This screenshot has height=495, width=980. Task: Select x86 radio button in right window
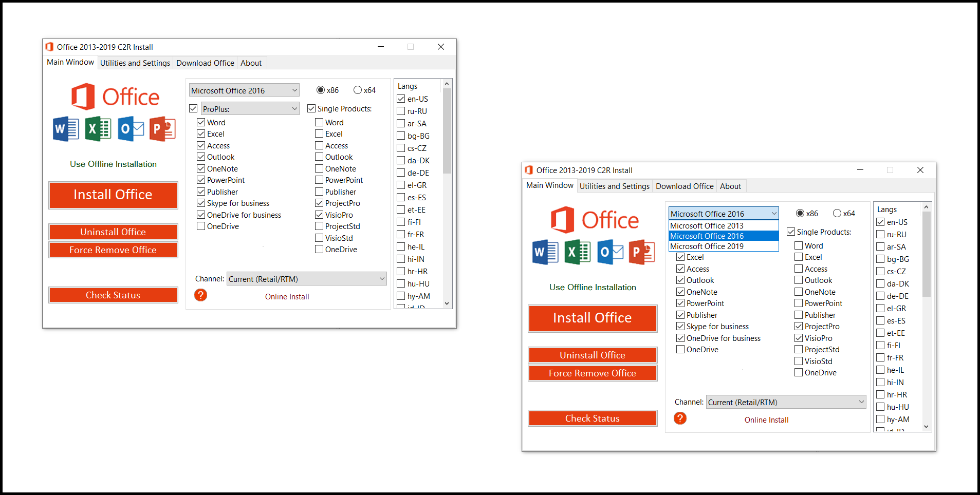coord(800,213)
